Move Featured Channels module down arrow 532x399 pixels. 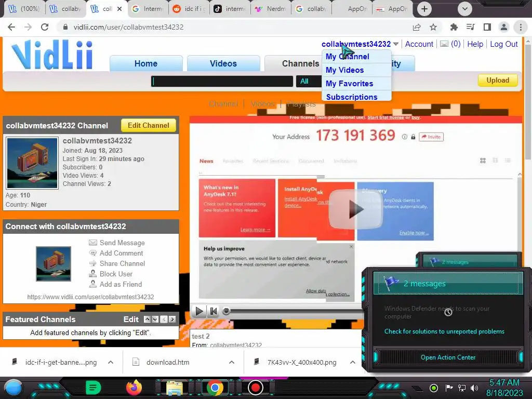coord(155,320)
